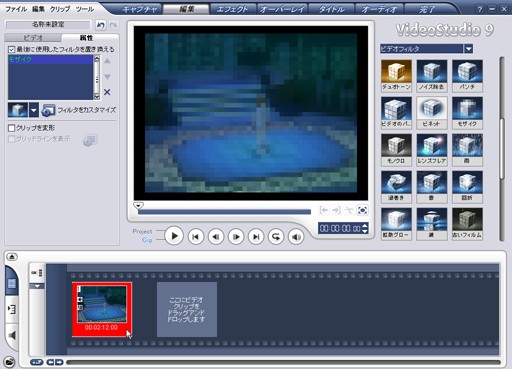Click the undo arrow icon
This screenshot has height=369, width=512.
[101, 25]
